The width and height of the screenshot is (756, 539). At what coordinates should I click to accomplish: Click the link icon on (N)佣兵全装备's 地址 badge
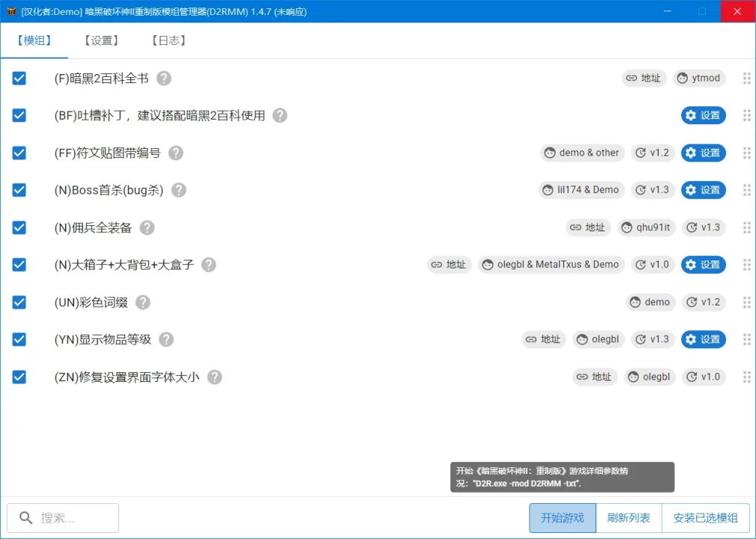coord(575,228)
